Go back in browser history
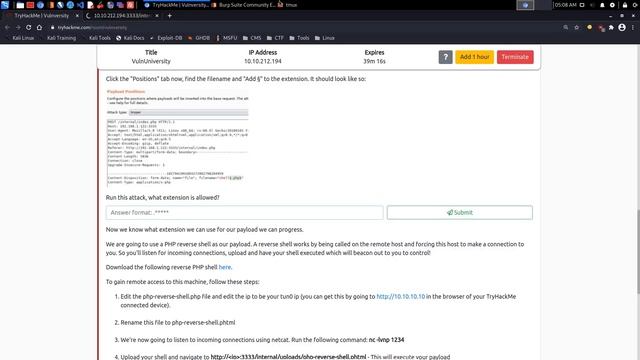The height and width of the screenshot is (360, 640). [x=7, y=27]
